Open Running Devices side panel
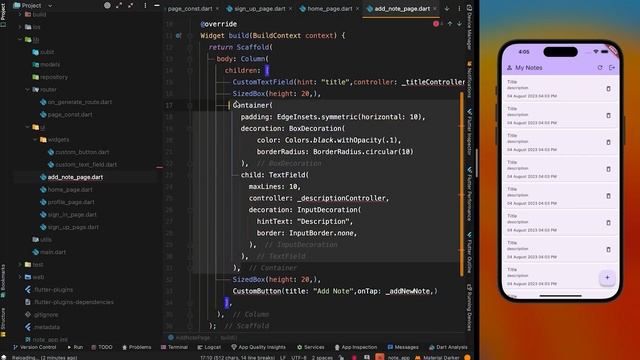Viewport: 640px width, 360px height. [x=469, y=307]
